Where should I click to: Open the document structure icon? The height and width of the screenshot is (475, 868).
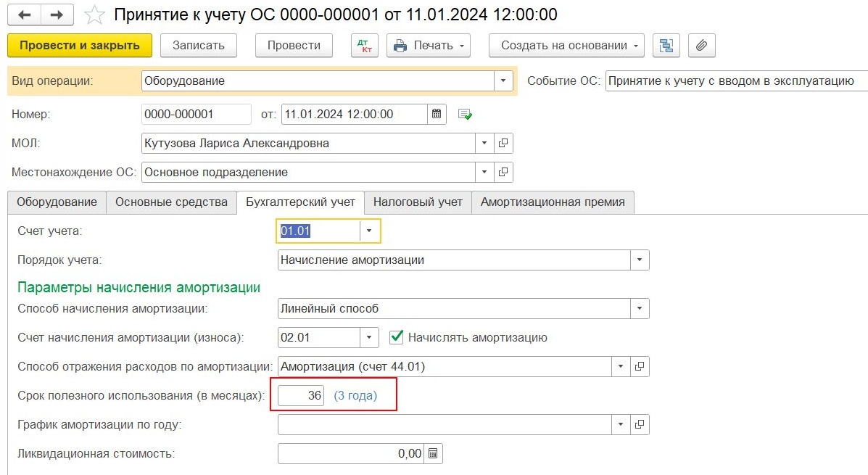coord(665,45)
